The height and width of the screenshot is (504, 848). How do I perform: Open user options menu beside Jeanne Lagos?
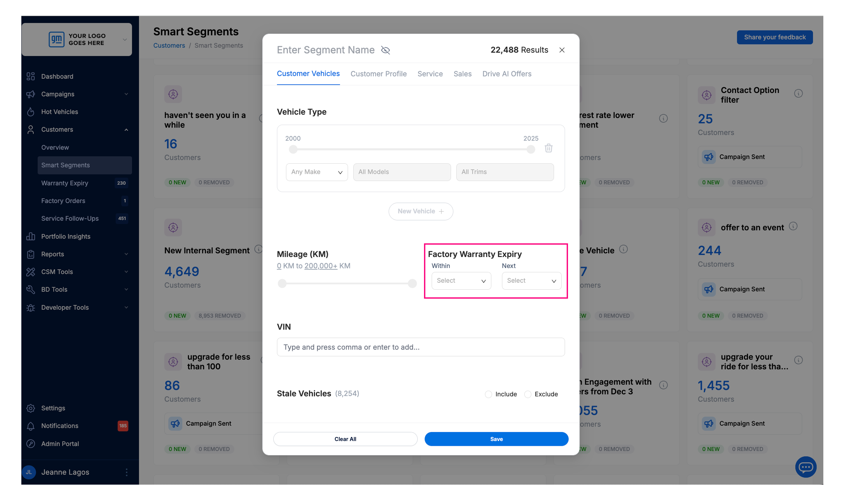click(x=126, y=472)
